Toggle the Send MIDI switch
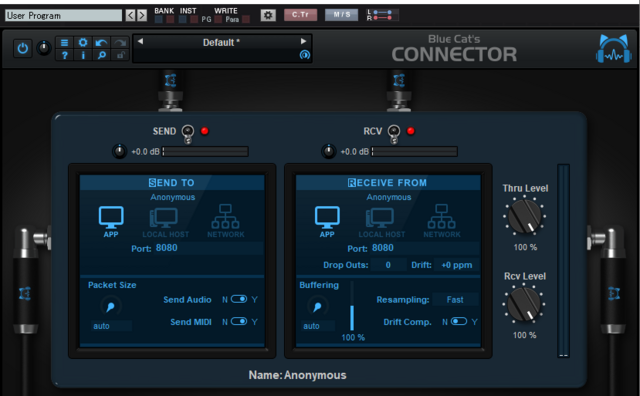This screenshot has width=640, height=396. 239,322
